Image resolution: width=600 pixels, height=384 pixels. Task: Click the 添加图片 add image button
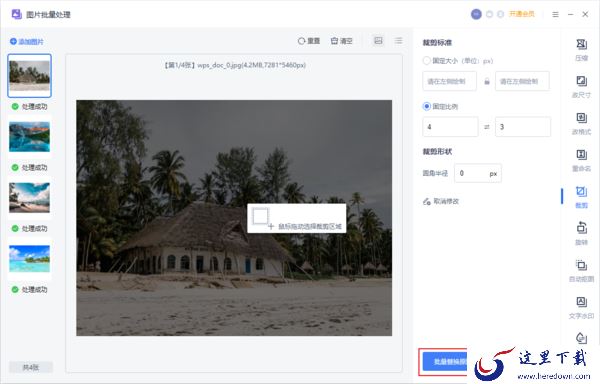pos(27,41)
